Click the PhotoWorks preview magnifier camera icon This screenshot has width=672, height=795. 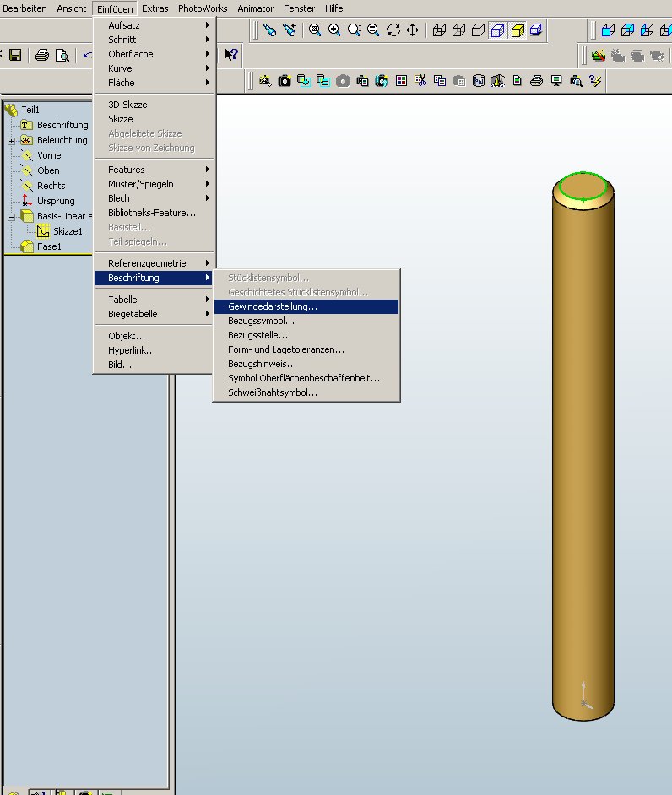pos(576,81)
